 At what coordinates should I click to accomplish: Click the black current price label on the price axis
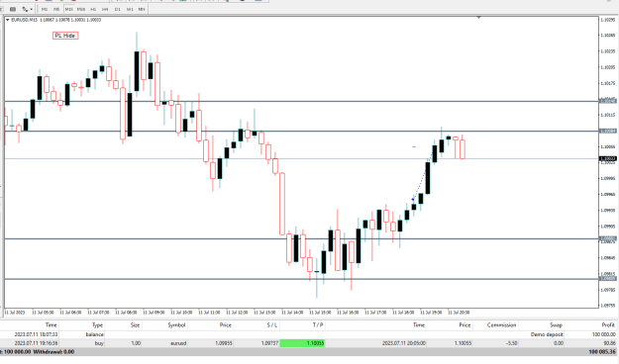coord(608,159)
